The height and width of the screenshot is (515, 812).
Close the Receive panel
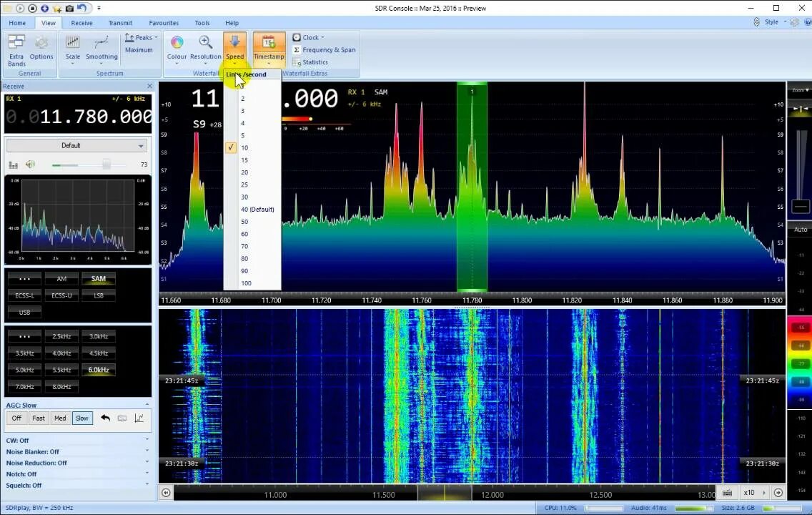pos(149,86)
